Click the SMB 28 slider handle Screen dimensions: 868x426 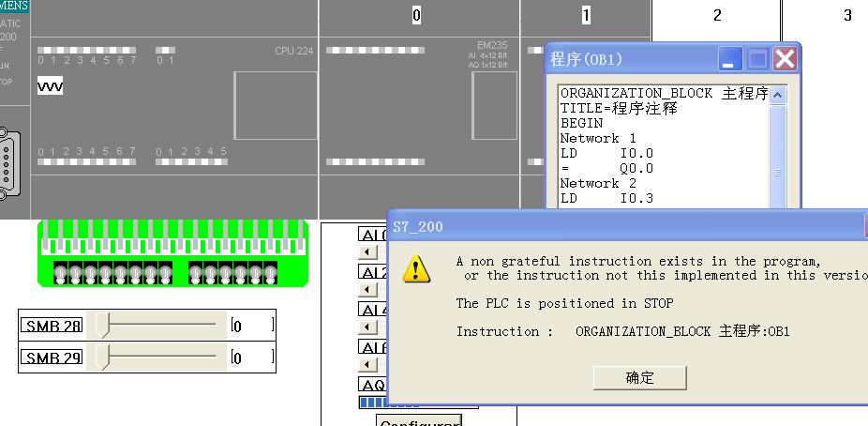[103, 325]
